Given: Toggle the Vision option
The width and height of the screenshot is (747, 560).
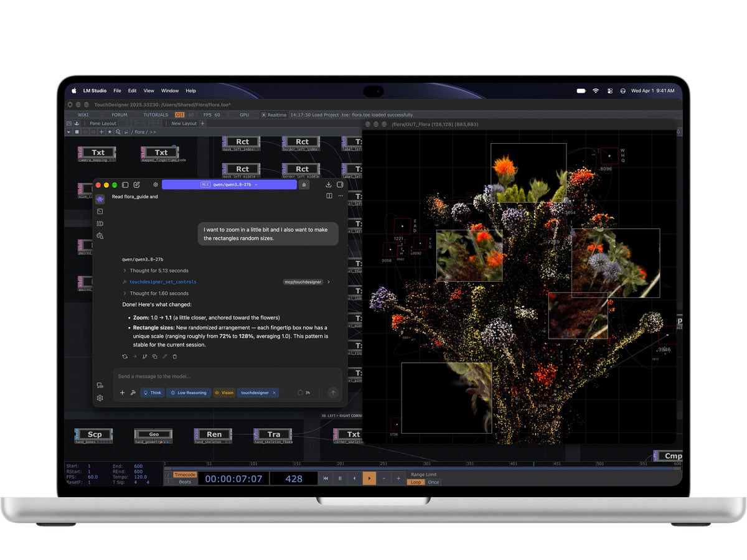Looking at the screenshot, I should [x=224, y=393].
